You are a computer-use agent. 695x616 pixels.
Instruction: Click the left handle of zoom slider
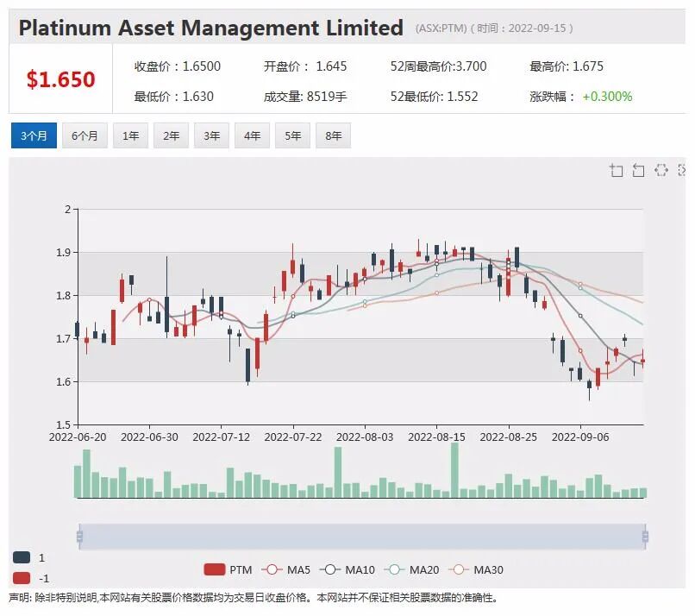(x=80, y=537)
